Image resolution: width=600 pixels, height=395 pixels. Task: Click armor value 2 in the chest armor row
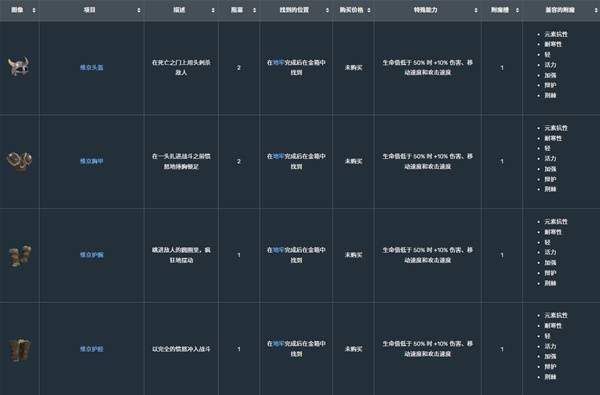(x=239, y=162)
